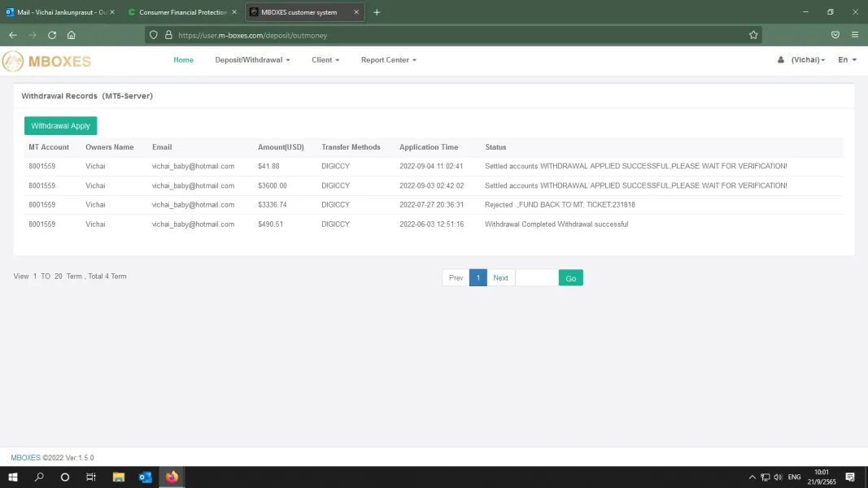This screenshot has width=868, height=488.
Task: Click the Withdrawal Apply button
Action: click(60, 125)
